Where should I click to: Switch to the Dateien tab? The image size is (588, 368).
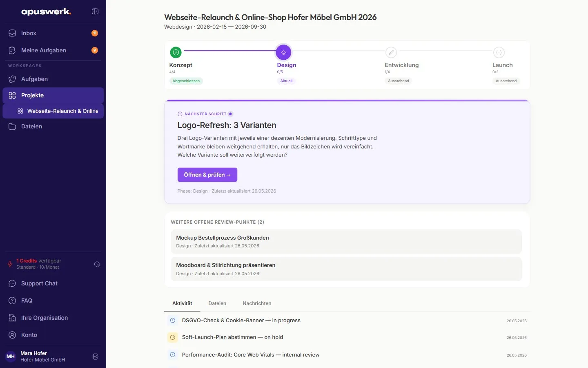pyautogui.click(x=217, y=303)
